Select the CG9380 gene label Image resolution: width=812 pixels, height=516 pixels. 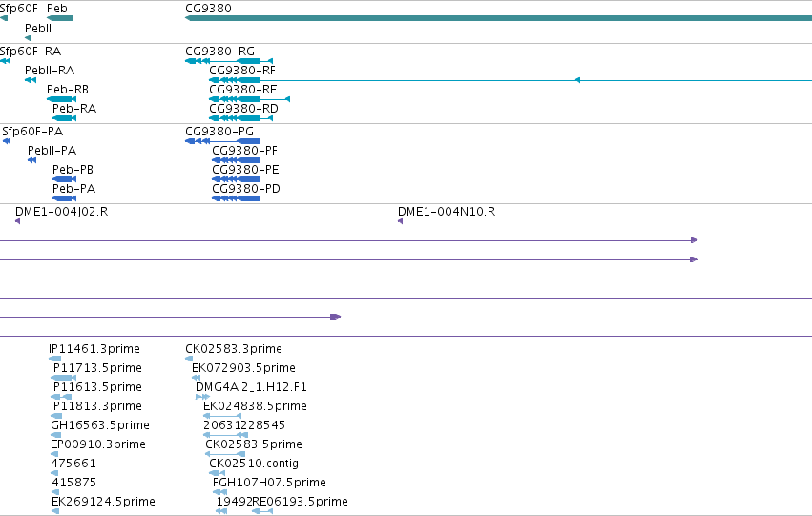point(208,9)
